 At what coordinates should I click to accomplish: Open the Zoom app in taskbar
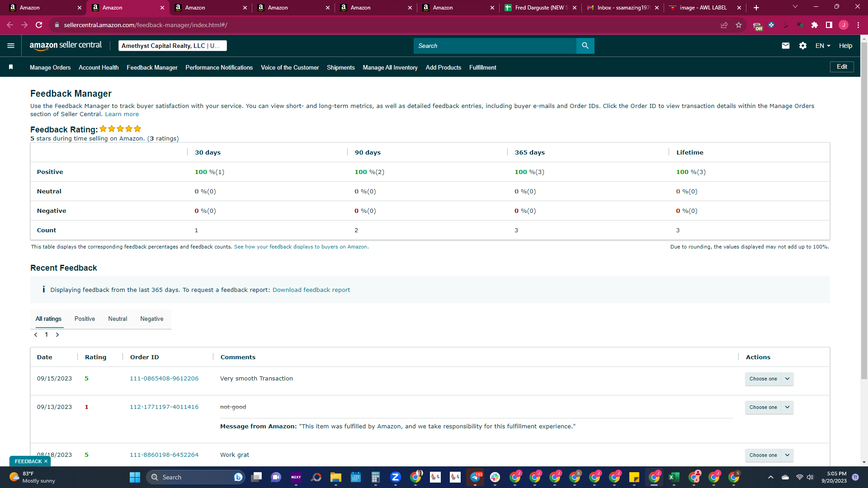pyautogui.click(x=395, y=477)
